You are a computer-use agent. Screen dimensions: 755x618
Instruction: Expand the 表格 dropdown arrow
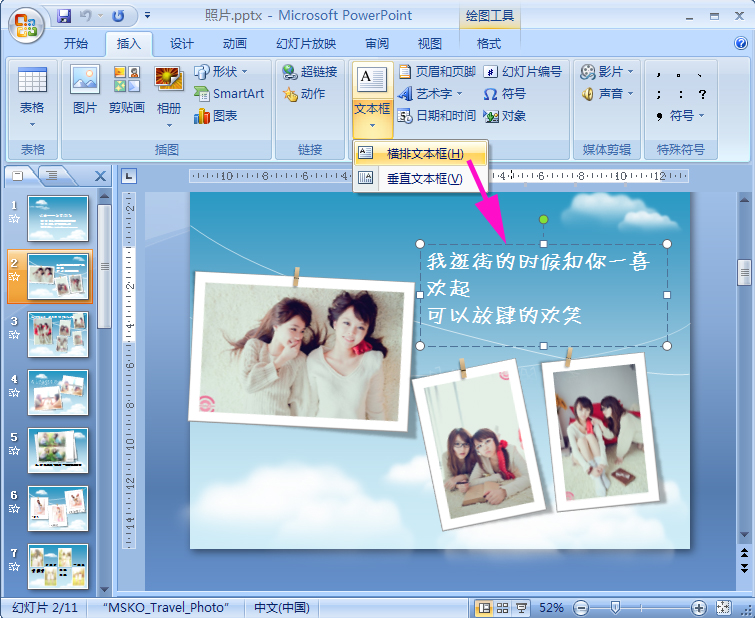(32, 125)
